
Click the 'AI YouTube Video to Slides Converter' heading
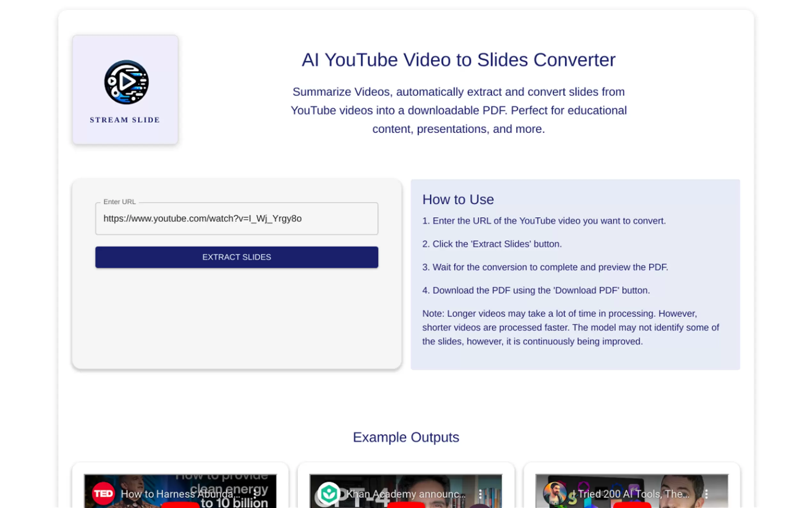click(458, 60)
